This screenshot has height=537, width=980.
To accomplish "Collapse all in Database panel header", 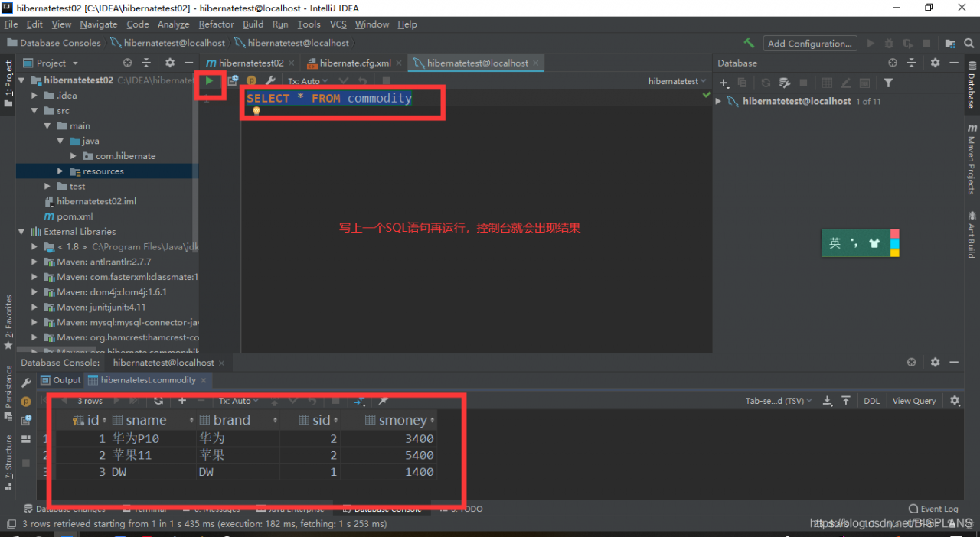I will 911,63.
